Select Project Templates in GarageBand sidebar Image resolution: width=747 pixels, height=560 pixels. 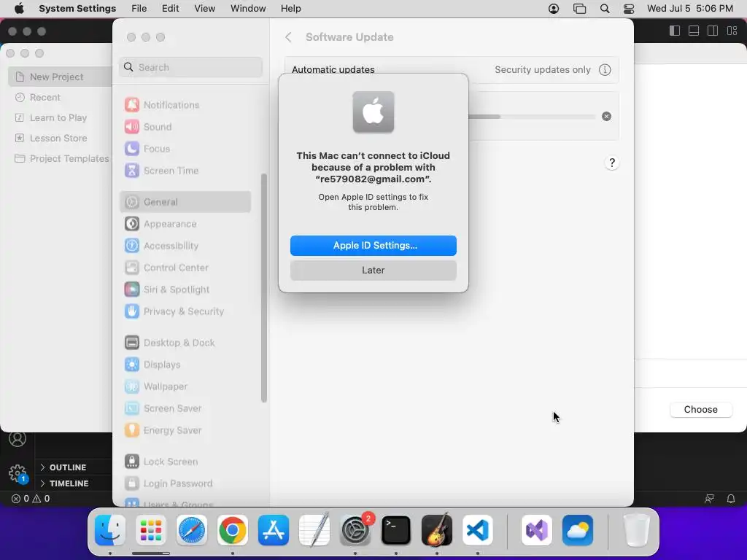[60, 158]
